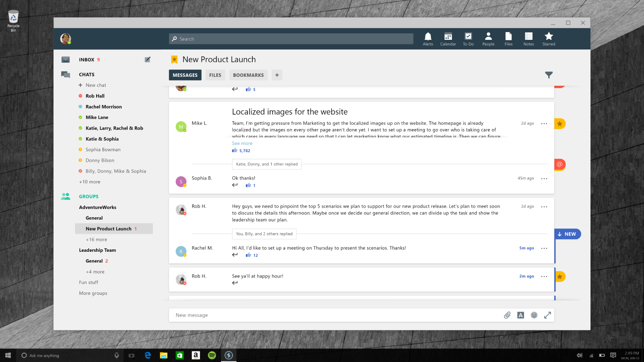Open the Notes icon in header
Image resolution: width=644 pixels, height=362 pixels.
528,39
